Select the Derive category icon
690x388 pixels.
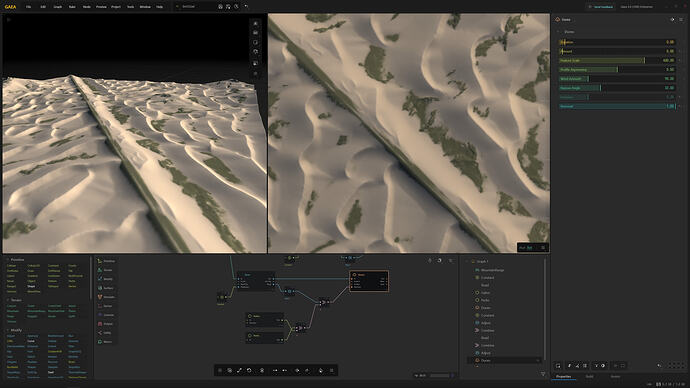coord(100,306)
